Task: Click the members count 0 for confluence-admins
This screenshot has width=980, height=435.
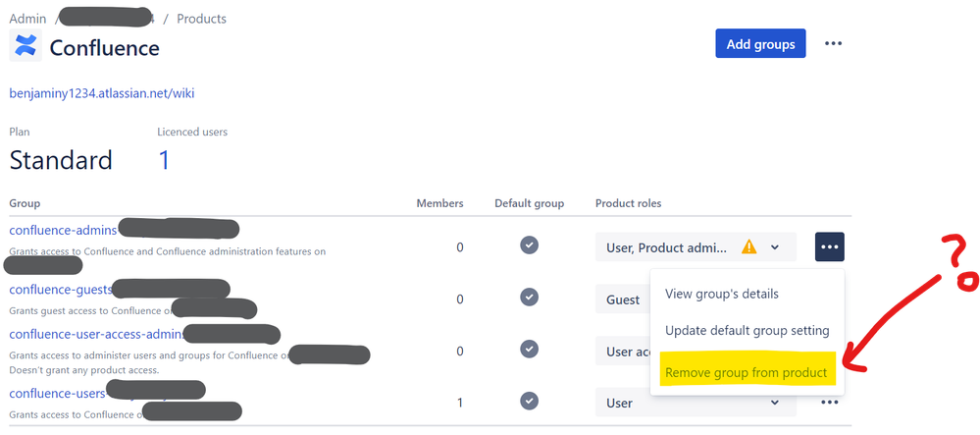Action: [x=460, y=247]
